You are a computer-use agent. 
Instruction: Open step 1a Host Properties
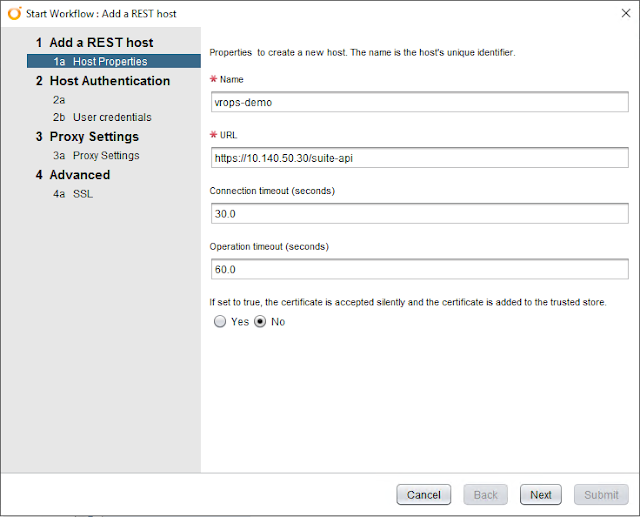(110, 62)
